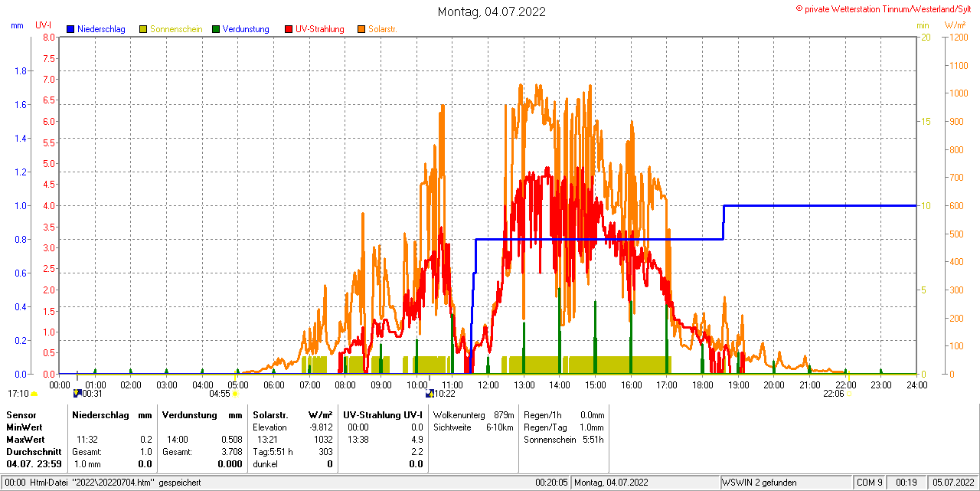
Task: Click the 00:19 status bar entry
Action: coord(906,483)
